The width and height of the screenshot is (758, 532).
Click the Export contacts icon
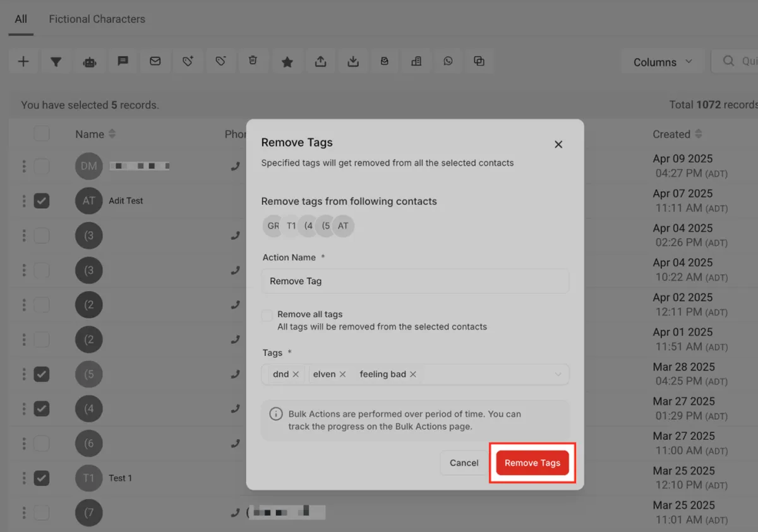tap(320, 61)
